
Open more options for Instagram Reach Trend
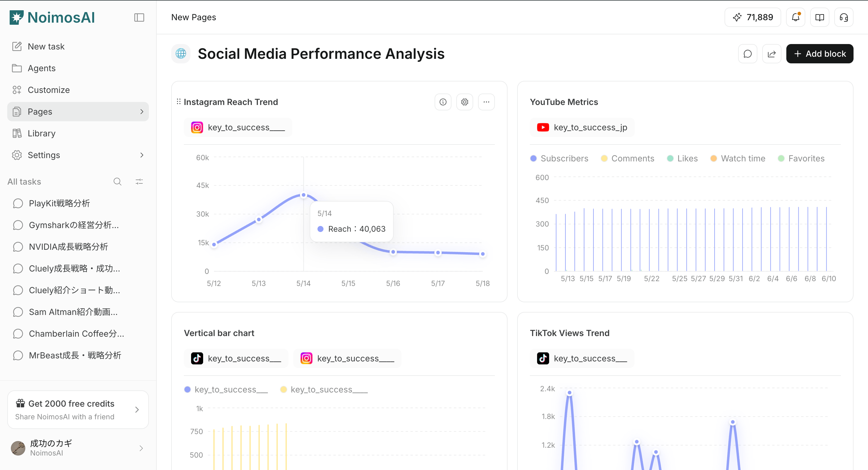486,102
